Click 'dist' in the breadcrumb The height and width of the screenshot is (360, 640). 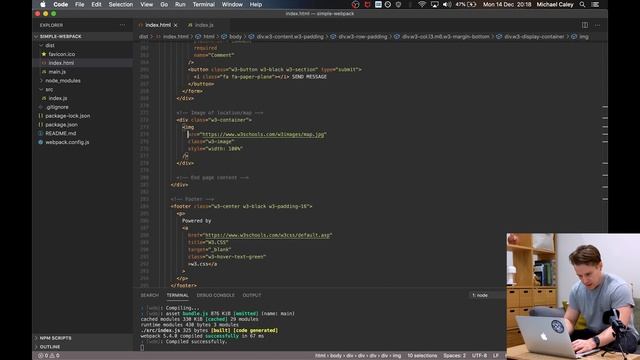coord(143,37)
